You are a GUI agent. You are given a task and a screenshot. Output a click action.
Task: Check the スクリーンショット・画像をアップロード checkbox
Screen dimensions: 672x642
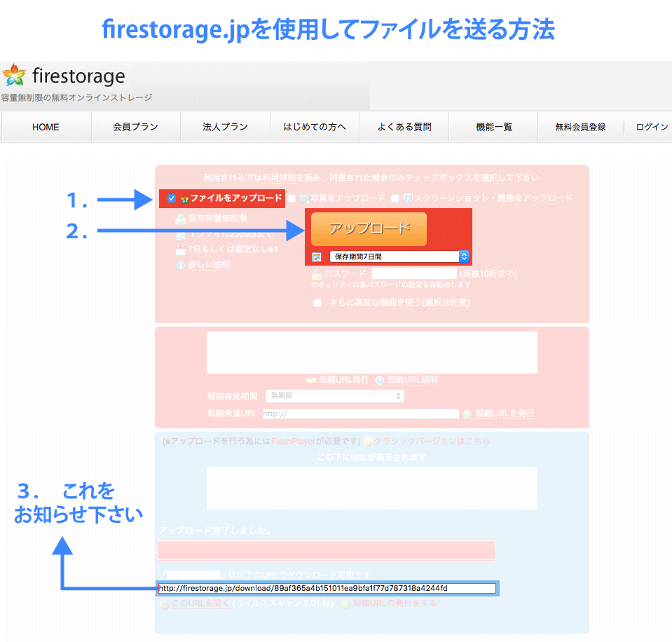click(x=395, y=198)
